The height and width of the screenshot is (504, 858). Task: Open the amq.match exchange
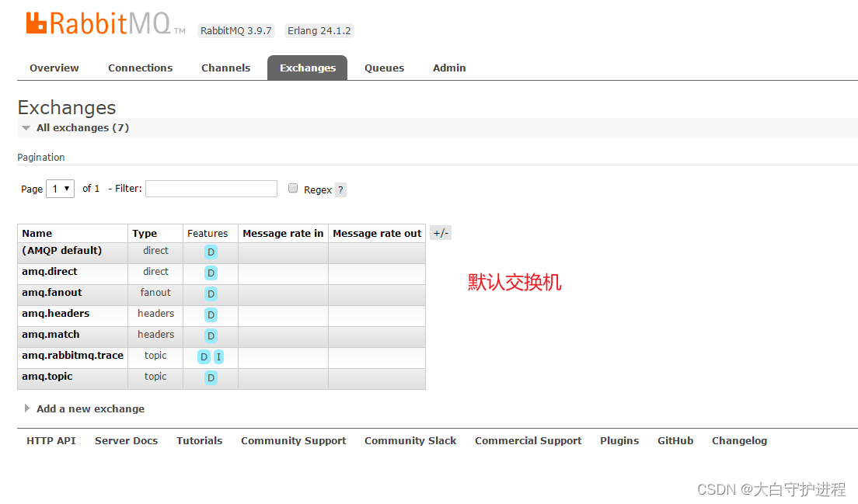[51, 335]
